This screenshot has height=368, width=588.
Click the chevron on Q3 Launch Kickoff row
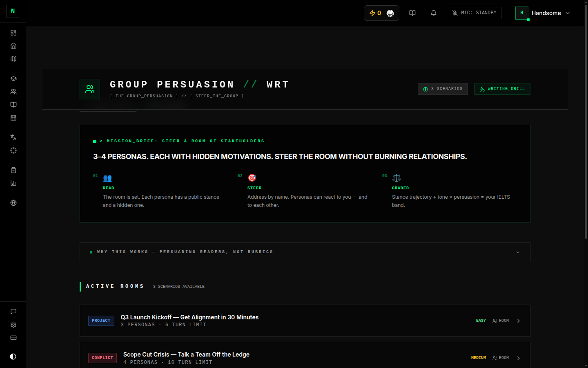pos(519,321)
